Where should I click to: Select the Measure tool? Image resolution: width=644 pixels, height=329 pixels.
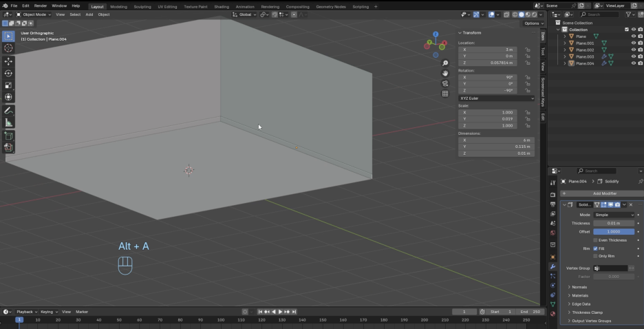click(8, 123)
